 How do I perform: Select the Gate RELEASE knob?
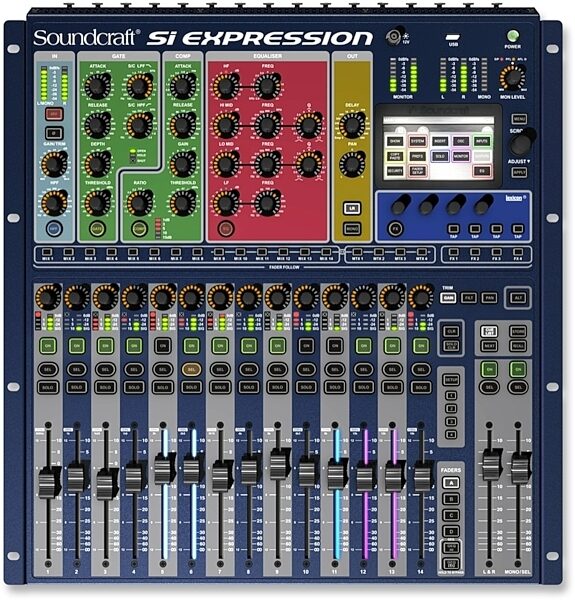pyautogui.click(x=98, y=125)
